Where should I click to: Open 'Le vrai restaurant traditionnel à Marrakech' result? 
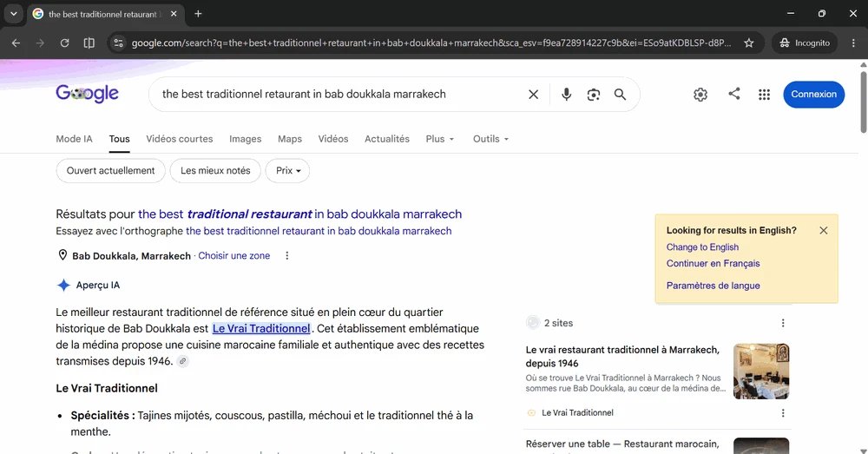(x=622, y=357)
